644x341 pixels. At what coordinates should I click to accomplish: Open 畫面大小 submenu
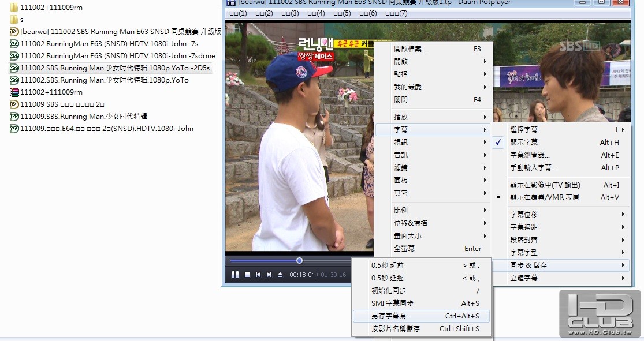(433, 235)
